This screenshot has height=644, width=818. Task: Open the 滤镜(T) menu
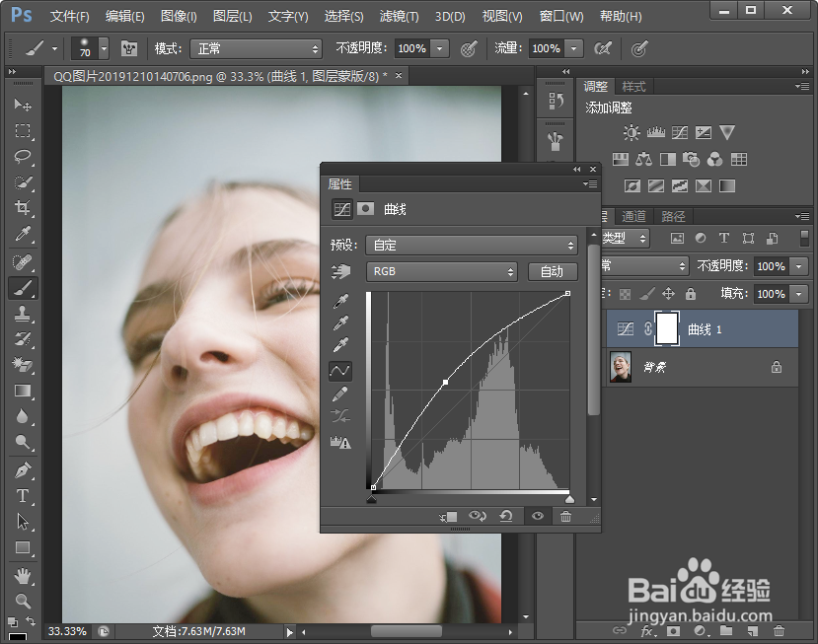pyautogui.click(x=399, y=17)
